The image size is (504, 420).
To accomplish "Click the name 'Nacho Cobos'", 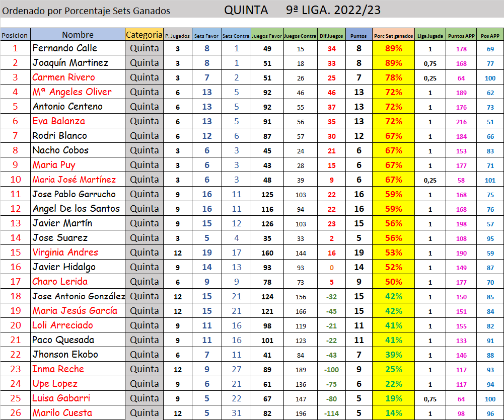I will click(60, 150).
